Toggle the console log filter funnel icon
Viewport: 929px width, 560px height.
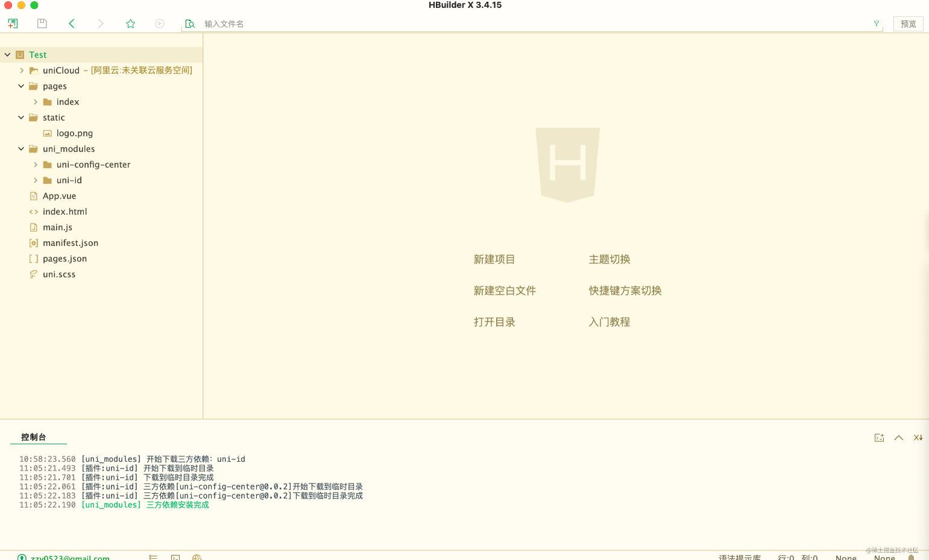point(876,24)
